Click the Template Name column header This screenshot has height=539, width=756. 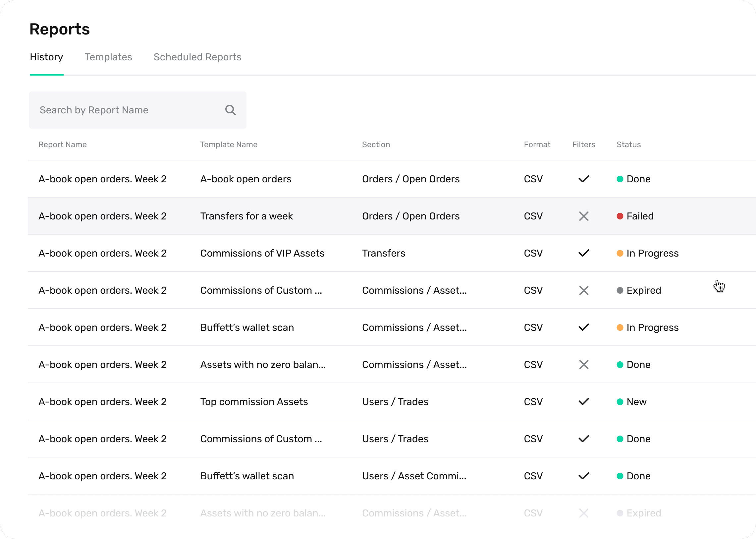[x=229, y=145]
